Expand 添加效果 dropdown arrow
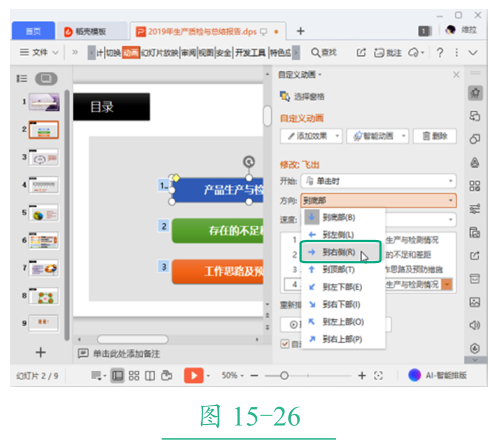Image resolution: width=497 pixels, height=445 pixels. [337, 136]
